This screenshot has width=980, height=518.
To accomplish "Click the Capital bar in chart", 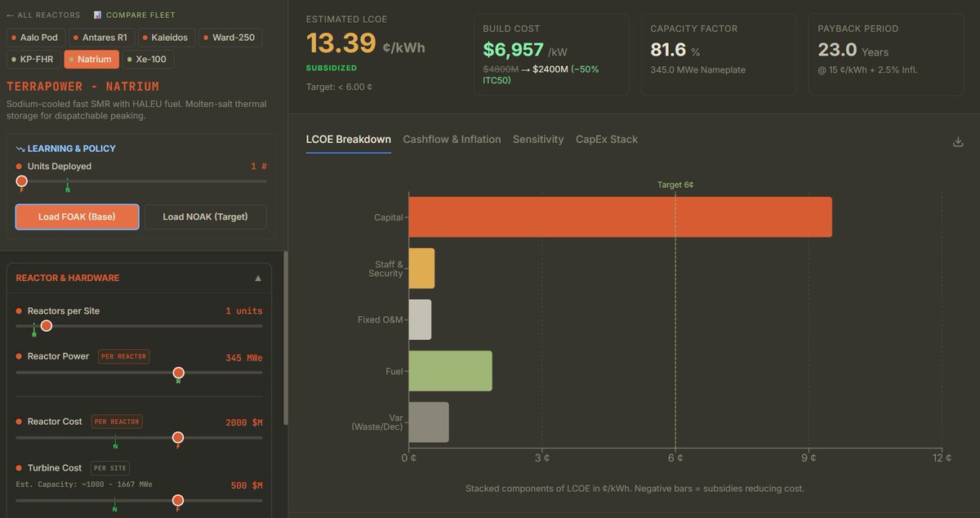I will (x=620, y=217).
